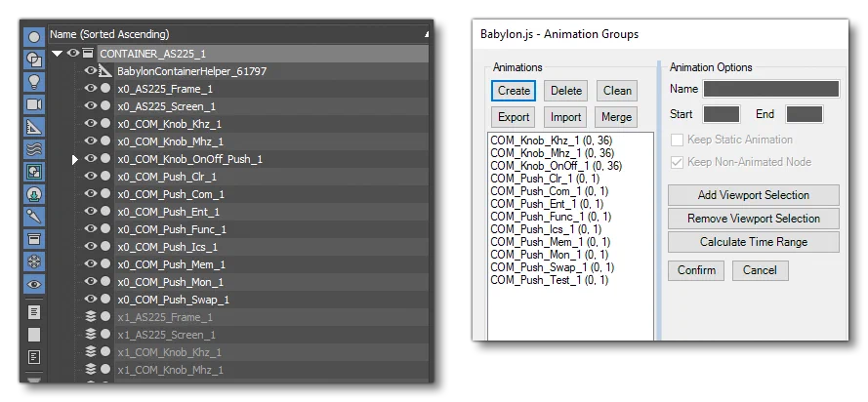This screenshot has height=402, width=868.
Task: Click container icon beside CONTAINER_AS225_1
Action: click(x=88, y=54)
